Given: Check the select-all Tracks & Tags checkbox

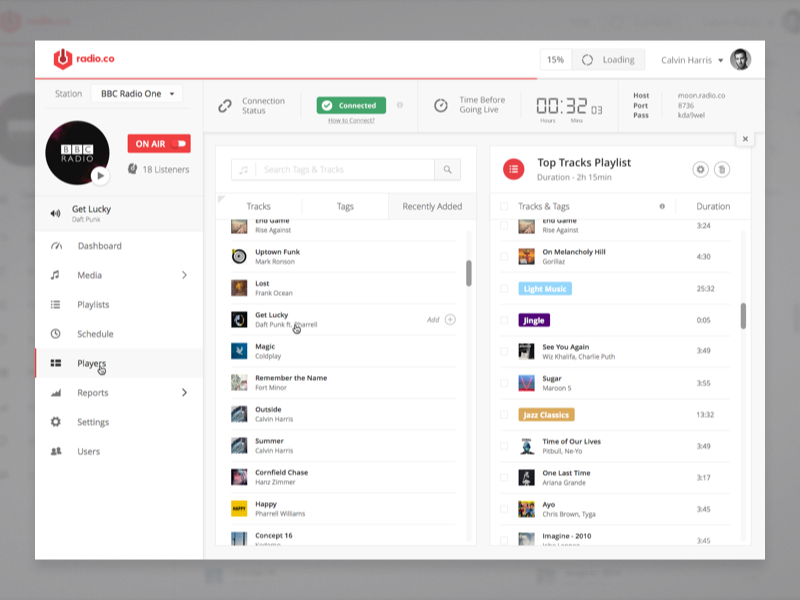Looking at the screenshot, I should coord(504,206).
